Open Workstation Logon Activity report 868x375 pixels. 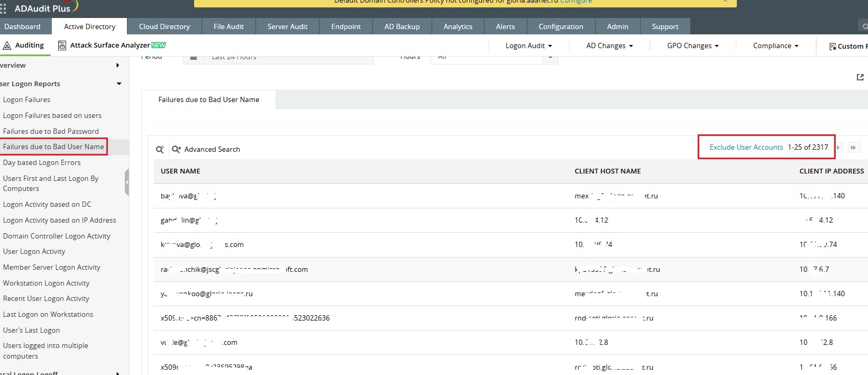coord(46,283)
